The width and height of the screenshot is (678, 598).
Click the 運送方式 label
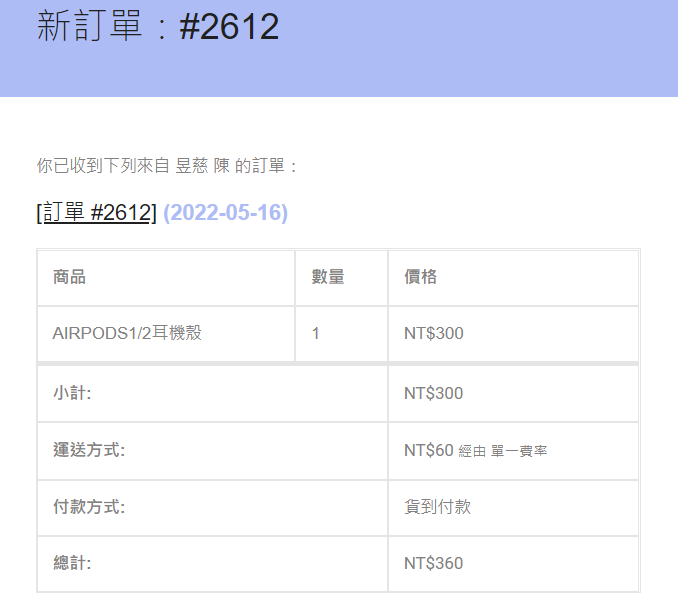pyautogui.click(x=89, y=450)
